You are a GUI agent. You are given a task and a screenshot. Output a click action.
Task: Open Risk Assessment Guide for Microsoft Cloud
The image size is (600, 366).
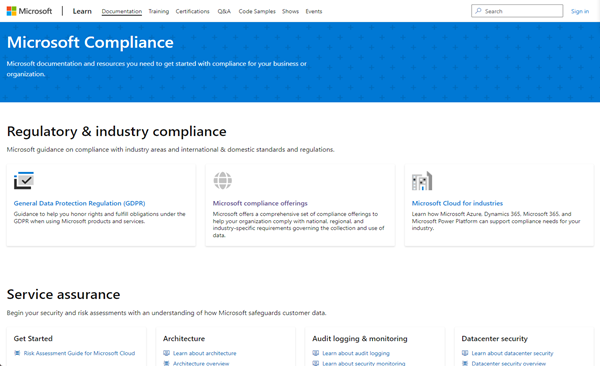tap(79, 353)
